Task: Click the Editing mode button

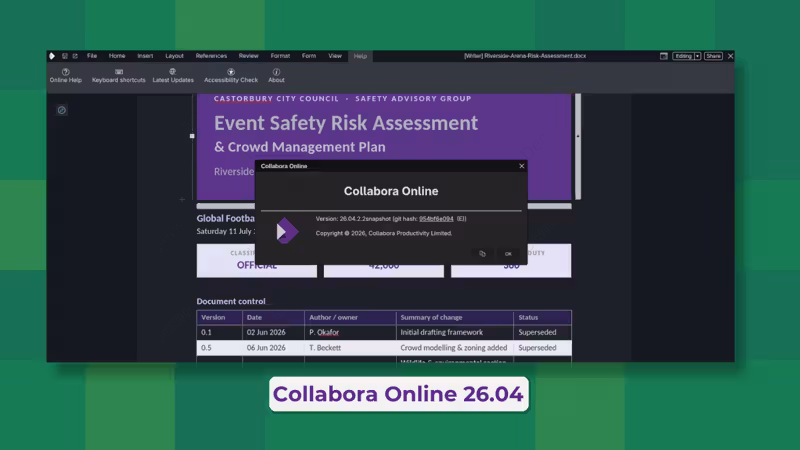Action: [x=683, y=56]
